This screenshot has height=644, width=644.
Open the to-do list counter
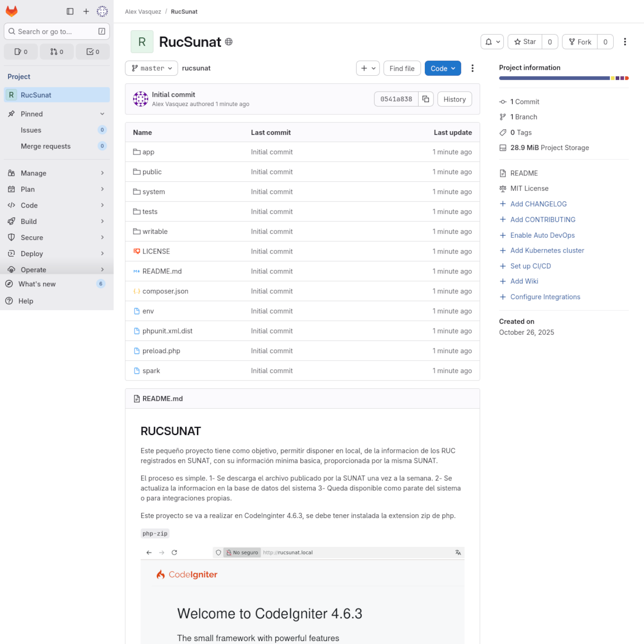pos(93,52)
